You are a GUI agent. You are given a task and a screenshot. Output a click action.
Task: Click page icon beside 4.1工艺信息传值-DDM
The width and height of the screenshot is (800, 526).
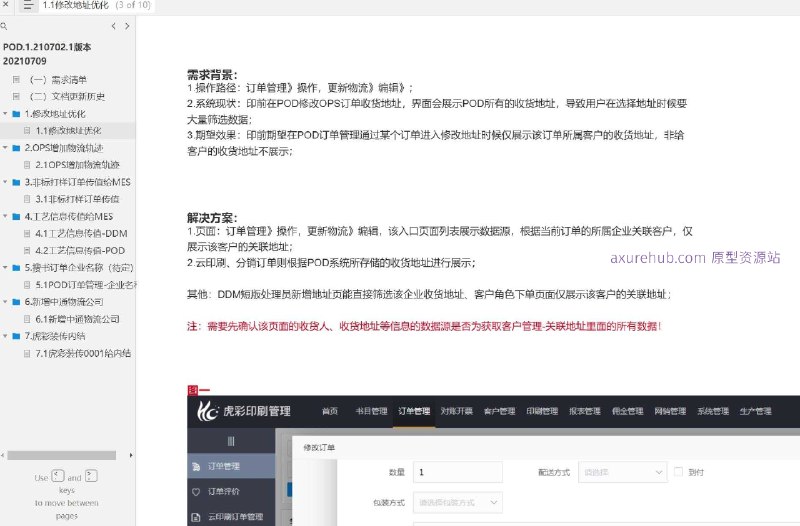[27, 233]
